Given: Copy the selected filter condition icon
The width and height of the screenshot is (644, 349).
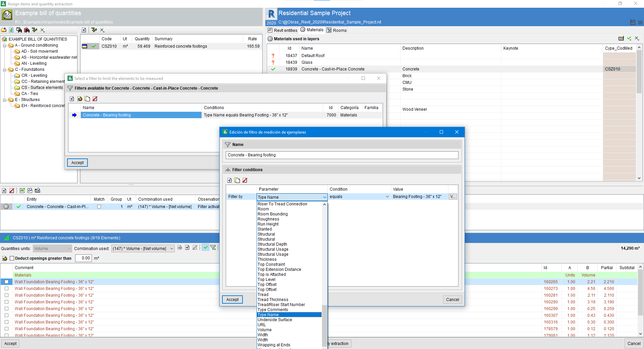Looking at the screenshot, I should [237, 180].
